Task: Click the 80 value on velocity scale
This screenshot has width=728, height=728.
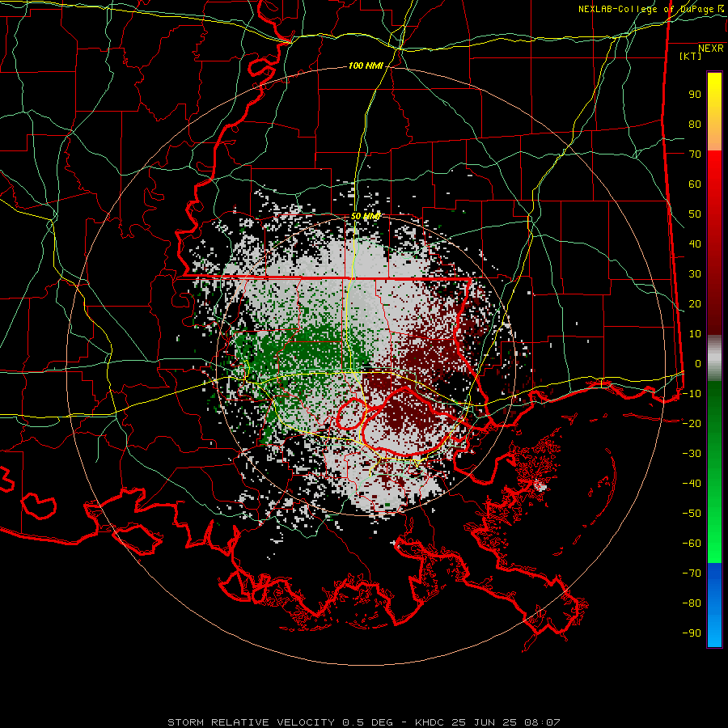Action: click(695, 125)
